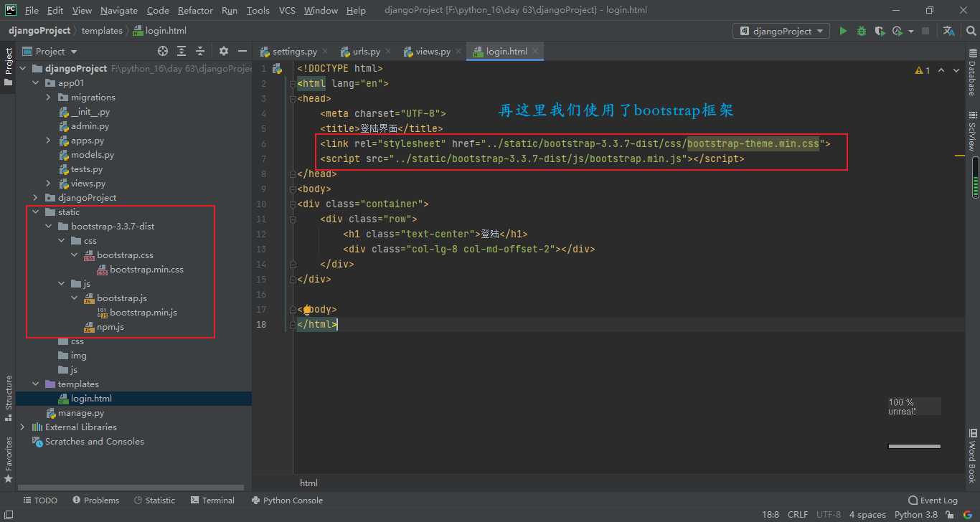Open the profiler dropdown arrow beside Stop
The height and width of the screenshot is (522, 980).
click(x=911, y=31)
